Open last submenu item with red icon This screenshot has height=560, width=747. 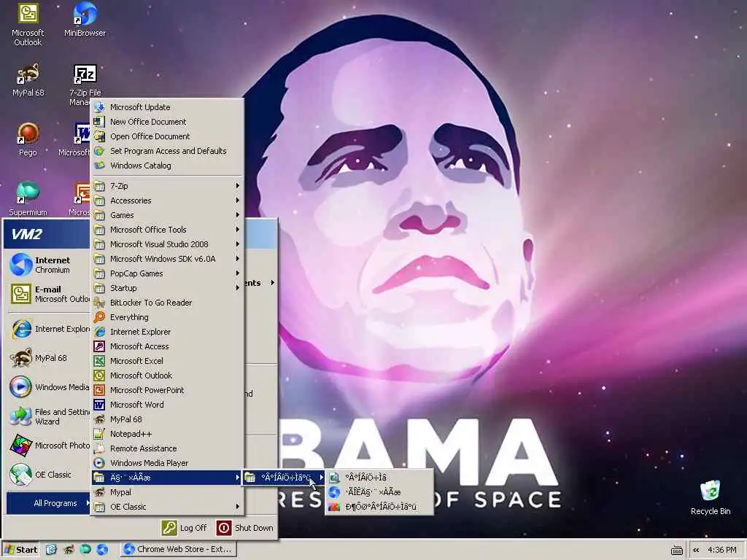(379, 507)
